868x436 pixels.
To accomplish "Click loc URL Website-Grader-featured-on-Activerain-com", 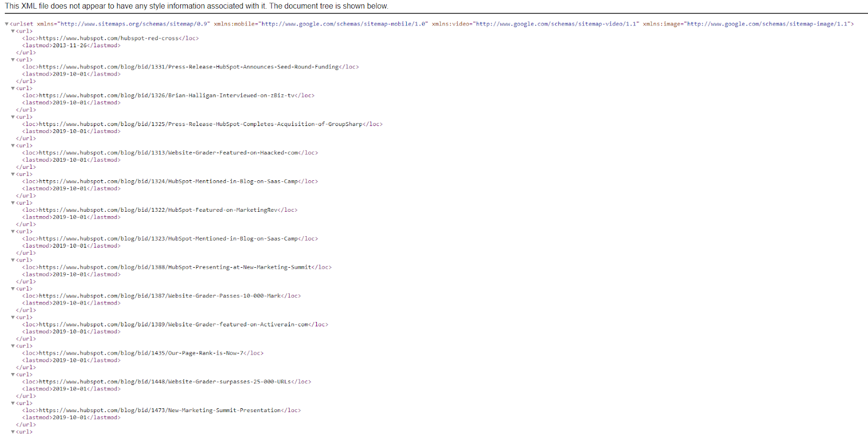I will tap(174, 325).
